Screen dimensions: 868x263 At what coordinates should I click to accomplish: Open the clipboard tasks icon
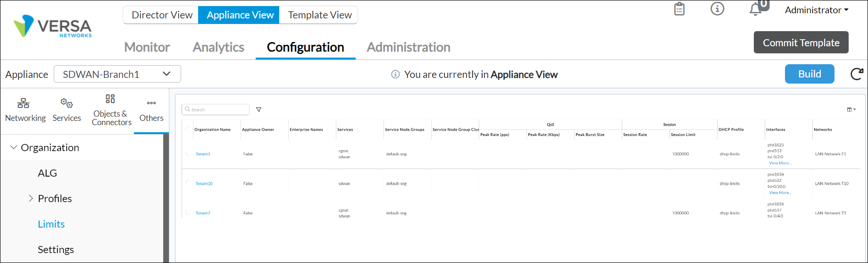coord(679,9)
